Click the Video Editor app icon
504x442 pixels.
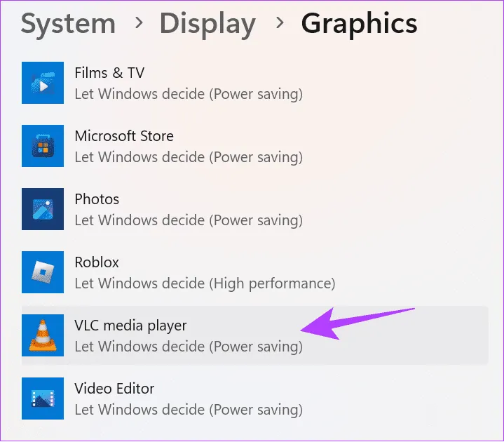point(43,399)
